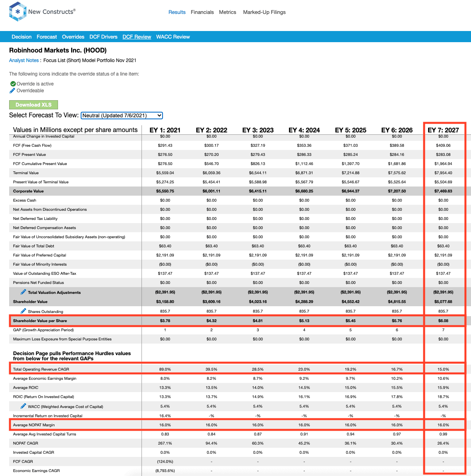
Task: Click the (8,793.6%) Economic Earnings CAGR value
Action: (x=165, y=470)
